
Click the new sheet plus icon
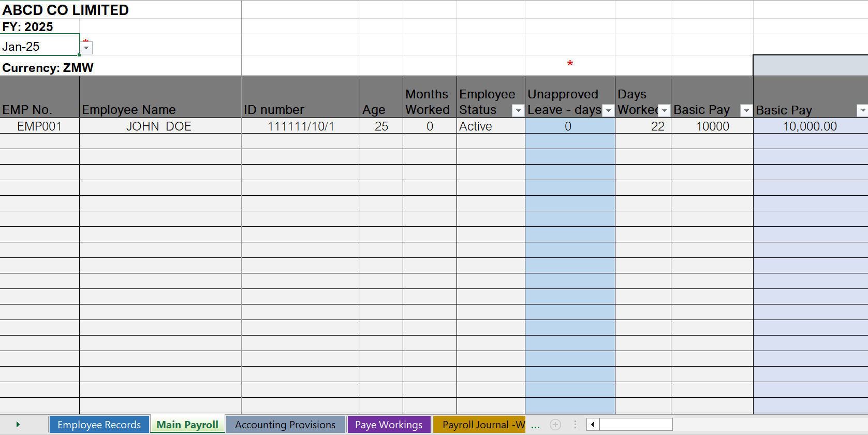[555, 425]
